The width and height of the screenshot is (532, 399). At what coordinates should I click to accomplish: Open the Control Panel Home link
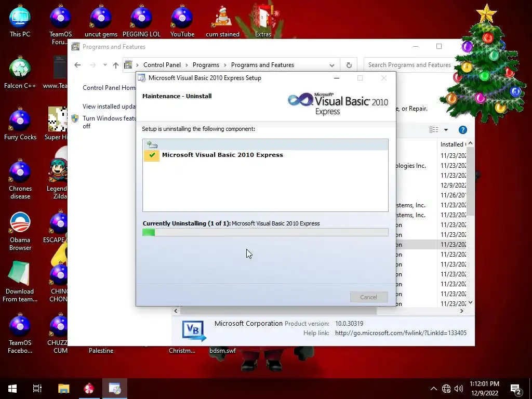coord(109,87)
